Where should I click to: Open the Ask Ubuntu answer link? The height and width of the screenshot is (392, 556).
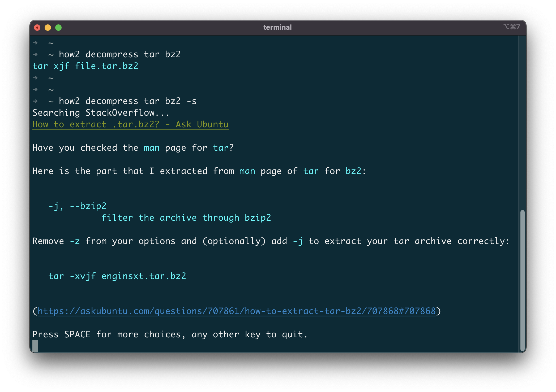[x=130, y=124]
